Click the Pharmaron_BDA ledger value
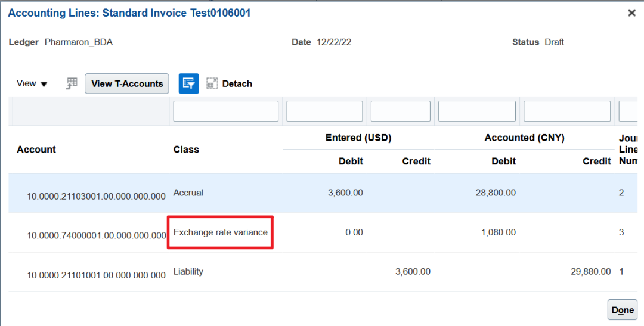644x326 pixels. [x=79, y=42]
